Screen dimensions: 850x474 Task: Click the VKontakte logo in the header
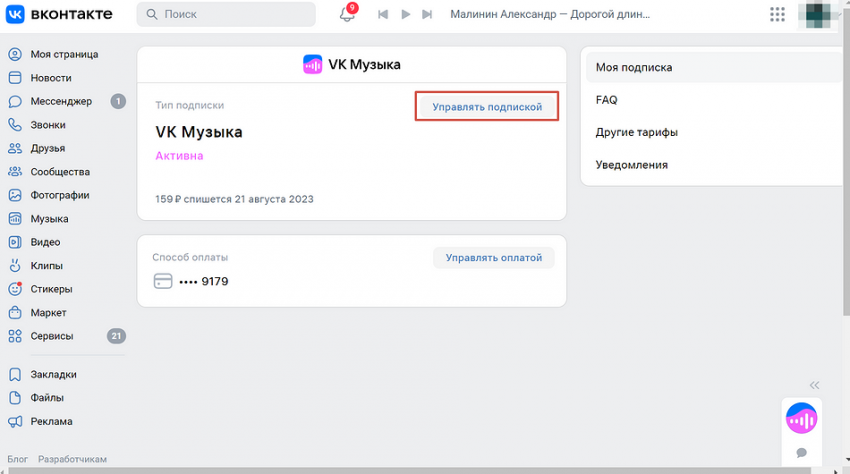tap(59, 14)
